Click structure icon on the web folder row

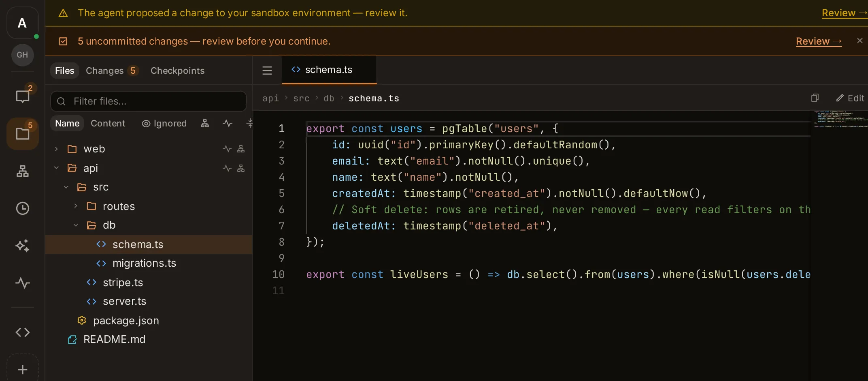click(x=241, y=149)
